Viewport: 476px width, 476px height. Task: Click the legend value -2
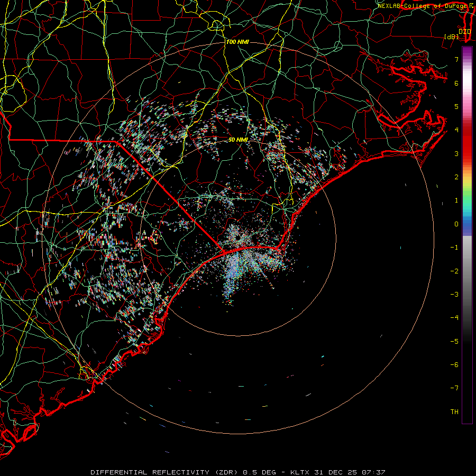click(x=454, y=271)
